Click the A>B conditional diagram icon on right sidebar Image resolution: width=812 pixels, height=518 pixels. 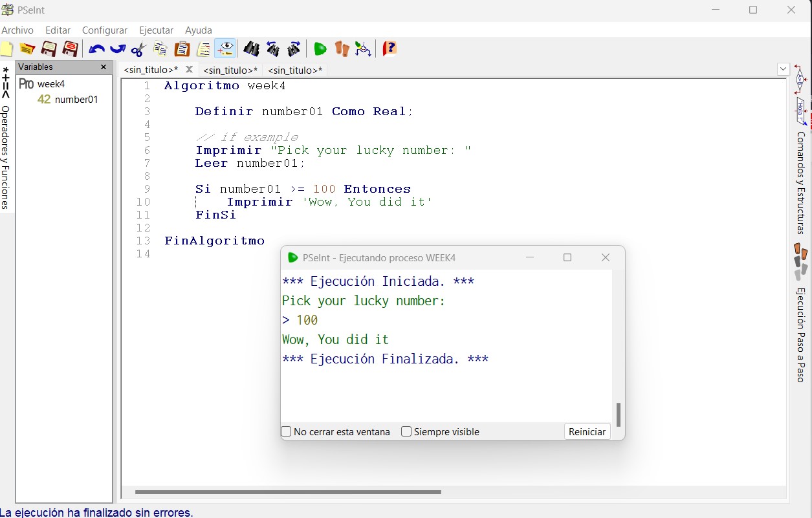800,79
